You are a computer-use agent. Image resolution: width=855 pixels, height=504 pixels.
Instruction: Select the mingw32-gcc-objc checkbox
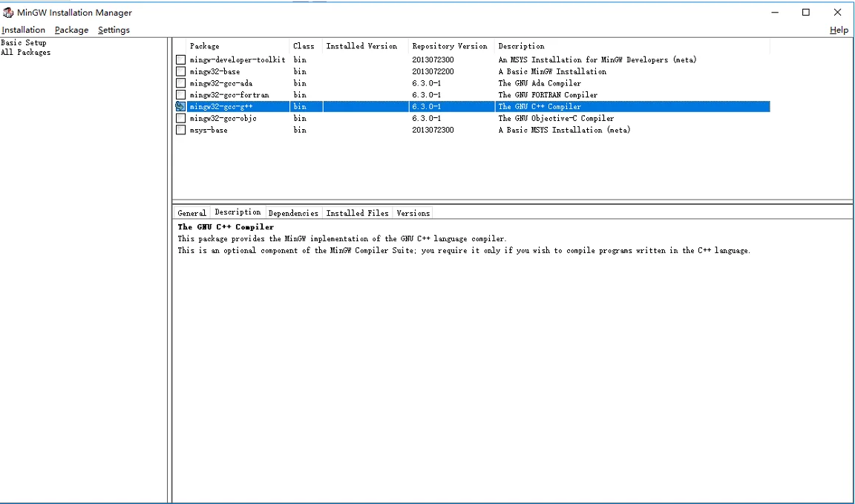pos(180,118)
